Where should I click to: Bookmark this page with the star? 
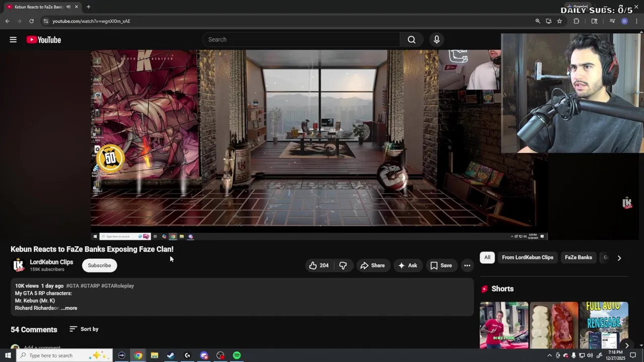(559, 21)
